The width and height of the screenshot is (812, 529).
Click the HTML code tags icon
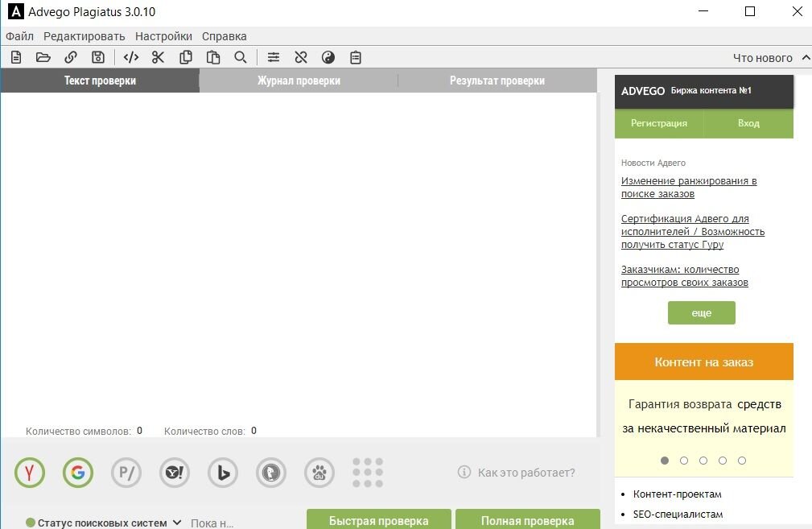point(131,57)
